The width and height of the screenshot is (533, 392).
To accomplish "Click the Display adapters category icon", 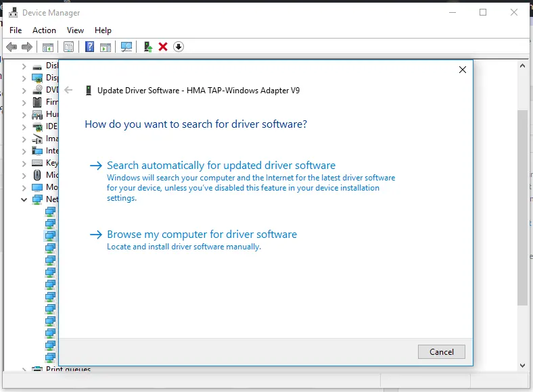I will (37, 78).
